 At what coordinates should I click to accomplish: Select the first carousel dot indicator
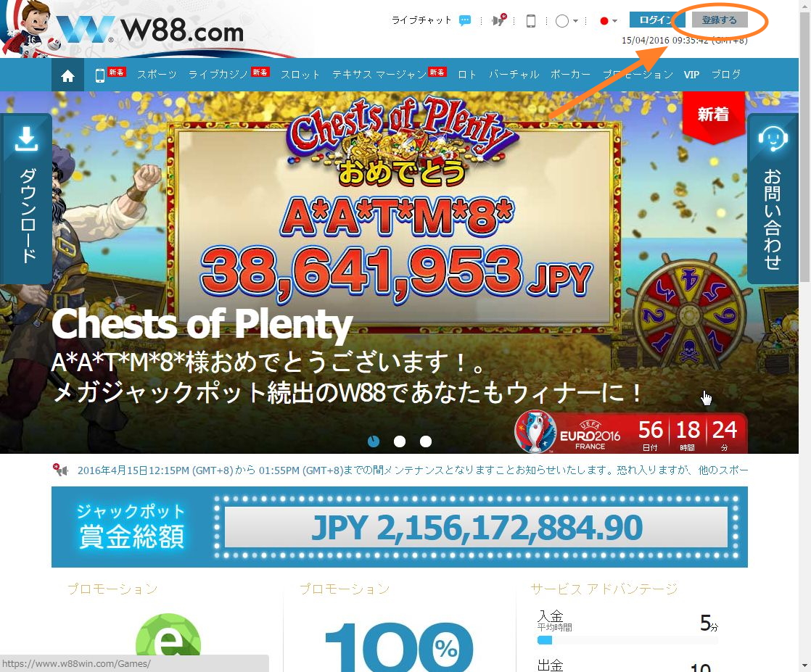point(374,441)
